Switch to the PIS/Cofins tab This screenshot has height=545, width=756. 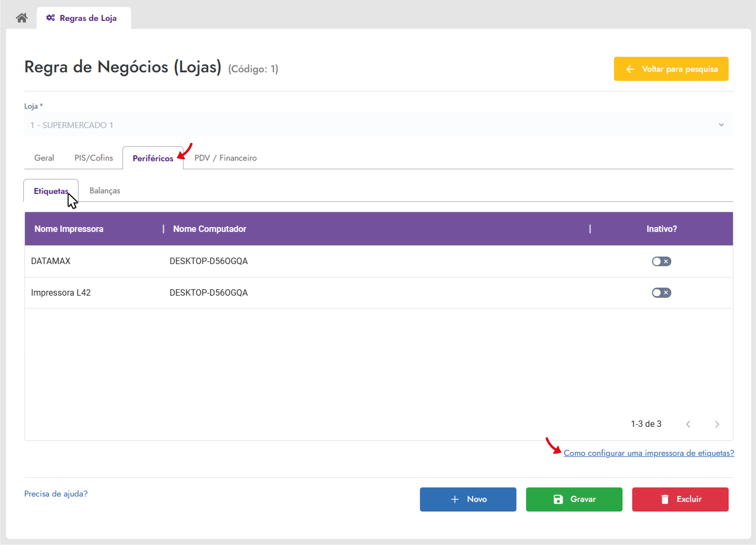[x=94, y=158]
